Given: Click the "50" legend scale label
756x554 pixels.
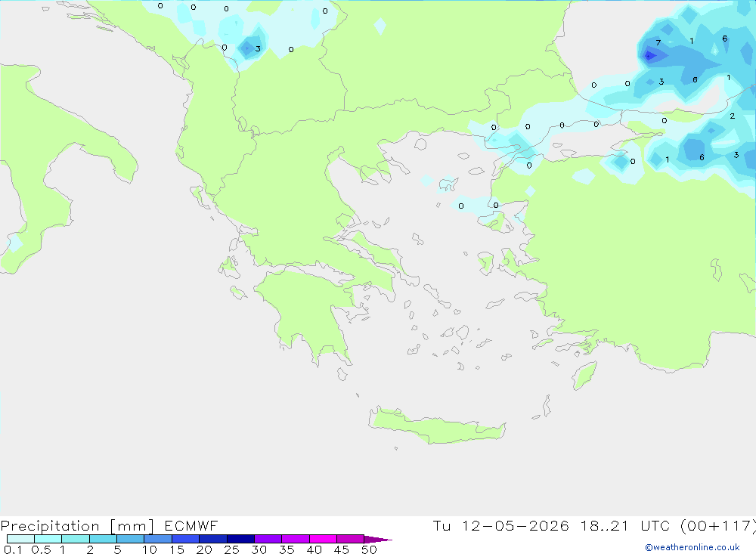Looking at the screenshot, I should (370, 549).
